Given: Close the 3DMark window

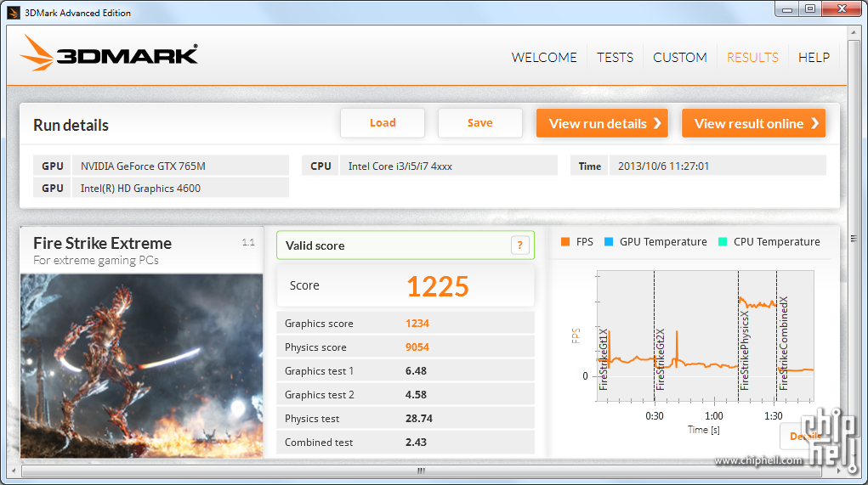Looking at the screenshot, I should point(842,8).
